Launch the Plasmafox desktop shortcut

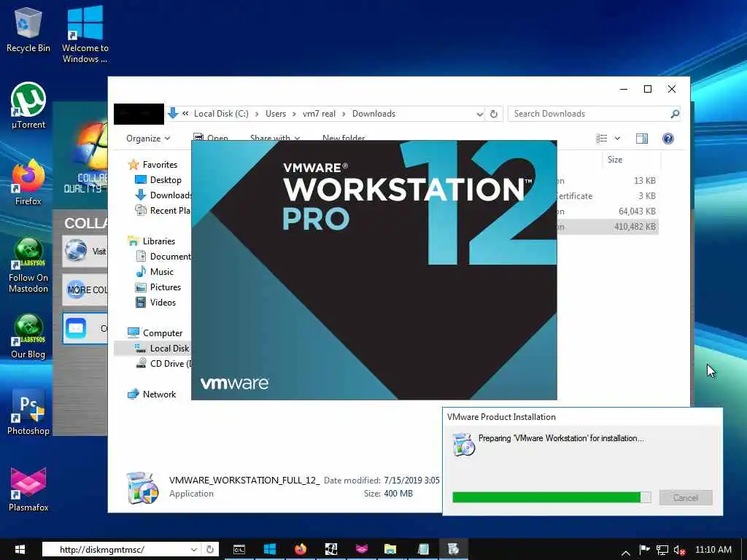tap(28, 489)
